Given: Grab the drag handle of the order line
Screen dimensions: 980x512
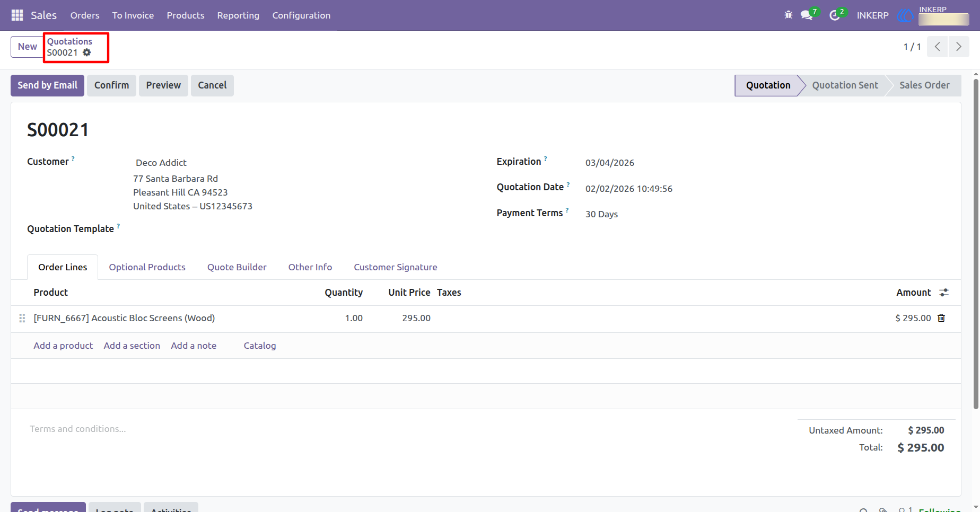Looking at the screenshot, I should click(x=22, y=318).
